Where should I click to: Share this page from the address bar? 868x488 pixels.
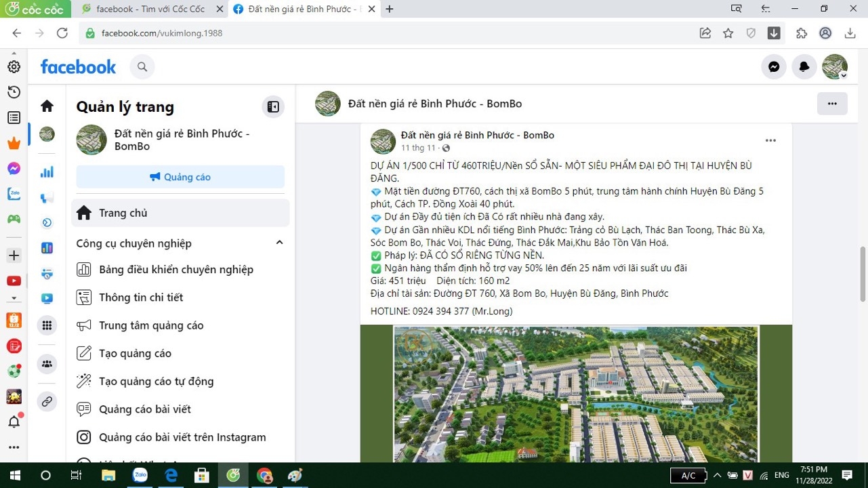(705, 33)
